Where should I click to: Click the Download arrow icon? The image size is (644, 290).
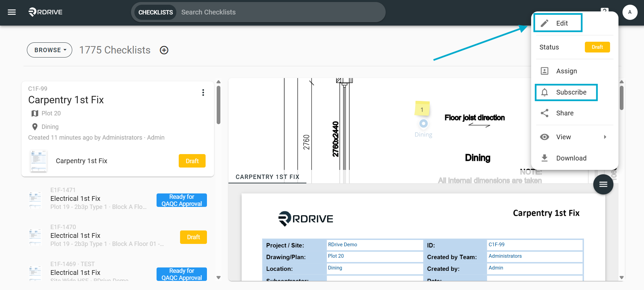[545, 158]
